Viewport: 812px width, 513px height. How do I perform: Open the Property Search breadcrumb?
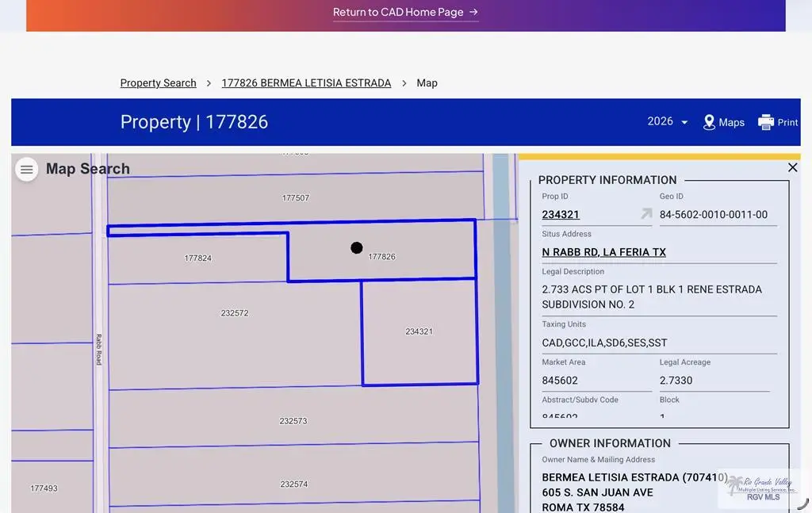(158, 82)
